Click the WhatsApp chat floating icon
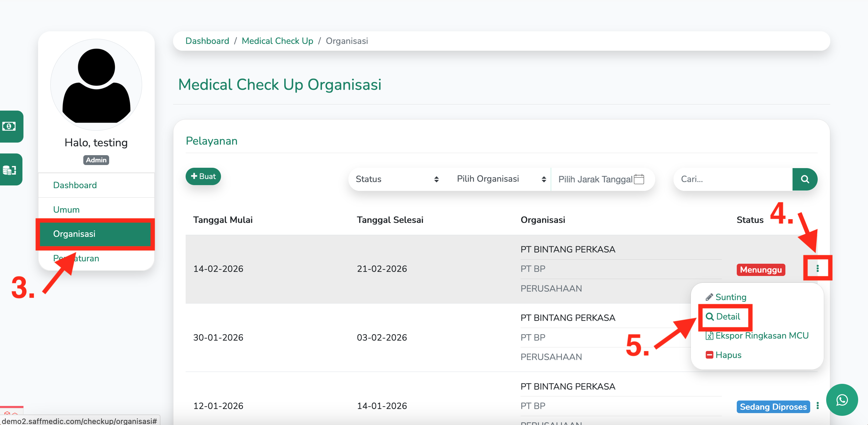The width and height of the screenshot is (868, 425). tap(842, 400)
